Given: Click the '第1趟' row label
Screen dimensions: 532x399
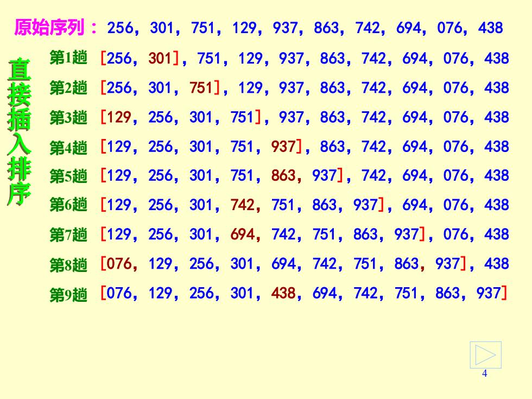Looking at the screenshot, I should tap(68, 58).
